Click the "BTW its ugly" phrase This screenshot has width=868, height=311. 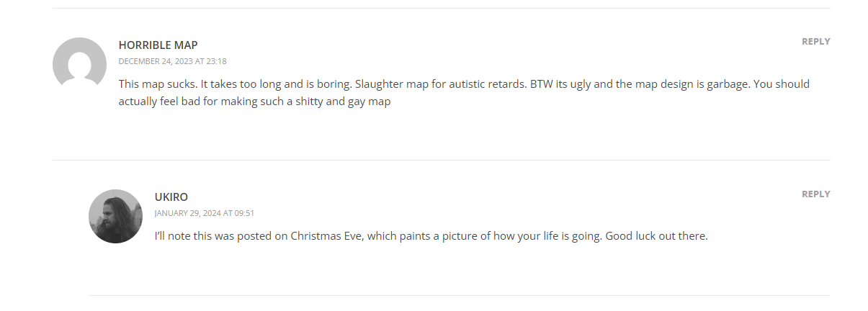coord(560,84)
